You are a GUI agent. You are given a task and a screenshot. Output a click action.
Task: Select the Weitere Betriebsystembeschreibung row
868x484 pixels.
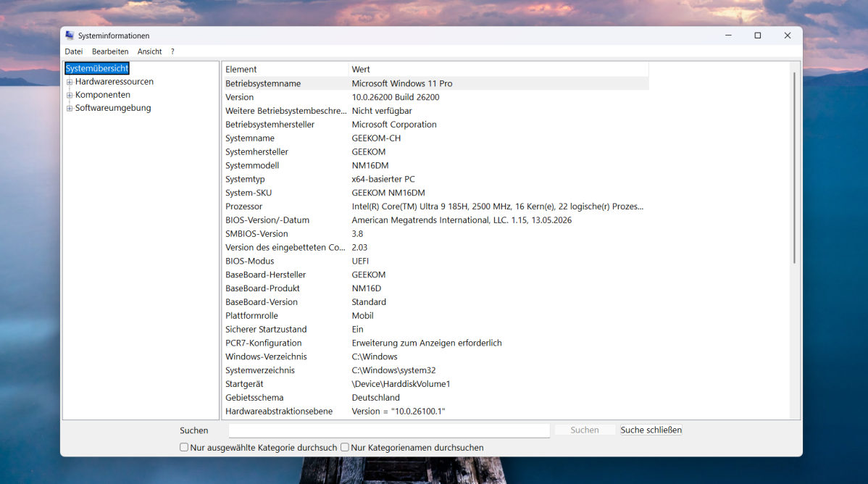[x=435, y=111]
